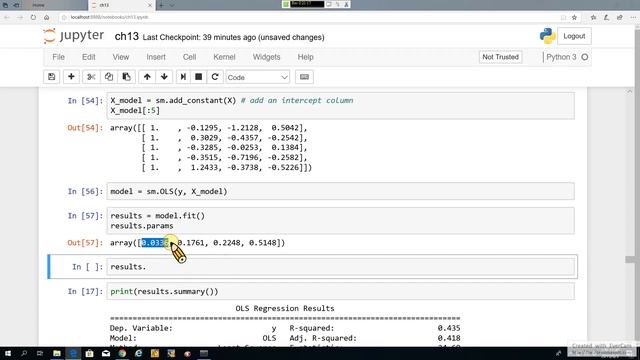Copy selected cells in Jupyter toolbar
Viewport: 640px width, 360px height.
pos(109,77)
